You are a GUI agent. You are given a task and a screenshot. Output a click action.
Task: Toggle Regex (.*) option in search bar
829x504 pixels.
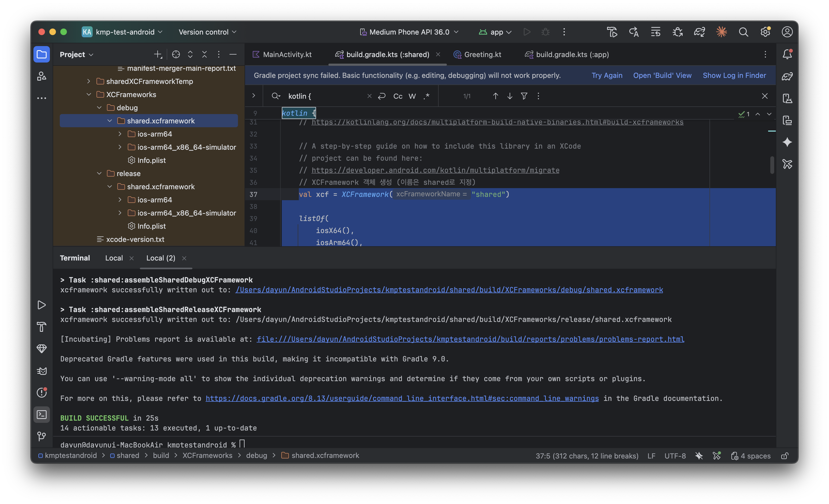[427, 96]
